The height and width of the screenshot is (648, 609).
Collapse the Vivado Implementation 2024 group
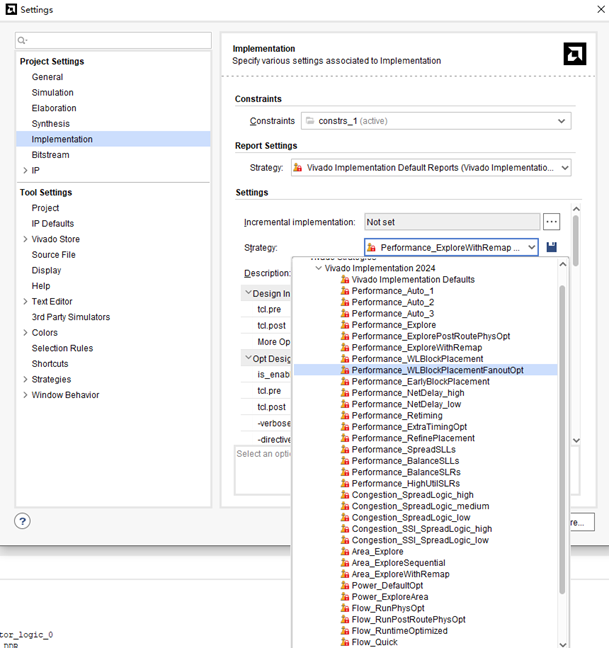(x=318, y=268)
